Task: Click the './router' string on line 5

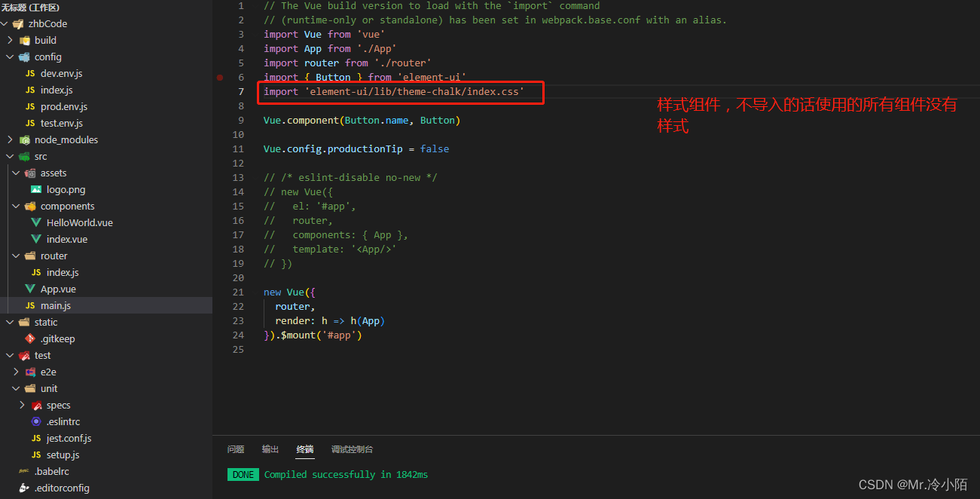Action: [403, 63]
